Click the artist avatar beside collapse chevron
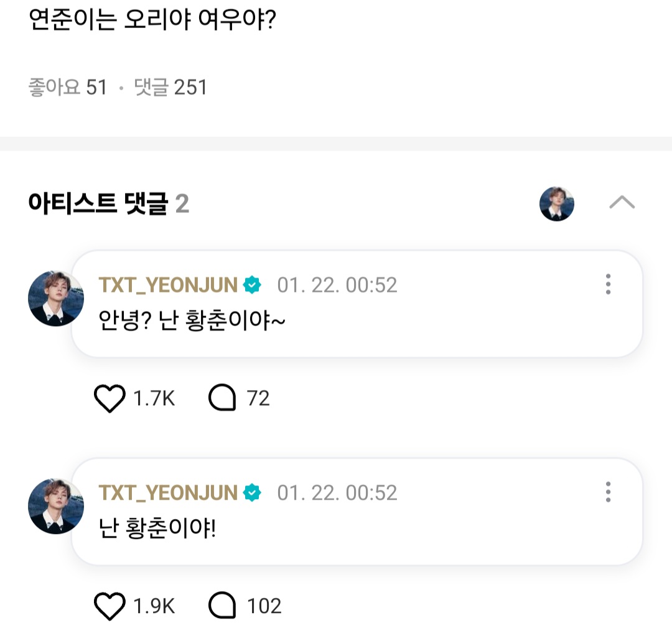Viewport: 672px width, 633px height. 557,204
